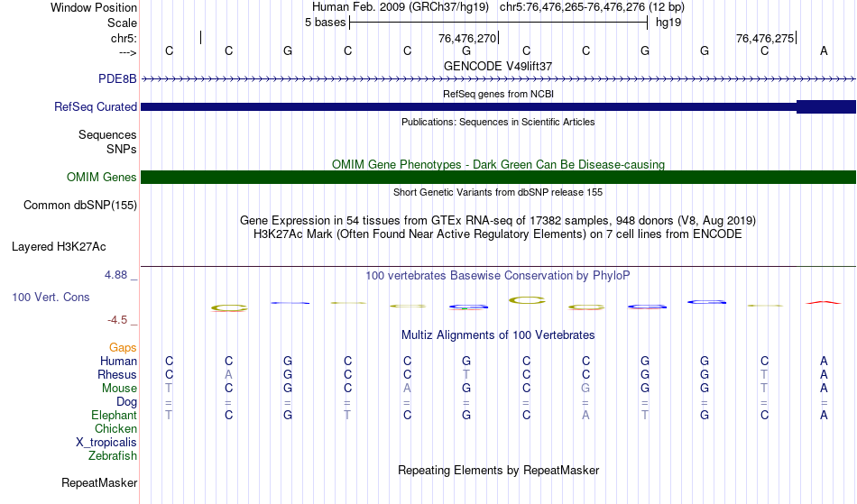857x504 pixels.
Task: Select the Elephant alignment row label
Action: click(x=115, y=415)
